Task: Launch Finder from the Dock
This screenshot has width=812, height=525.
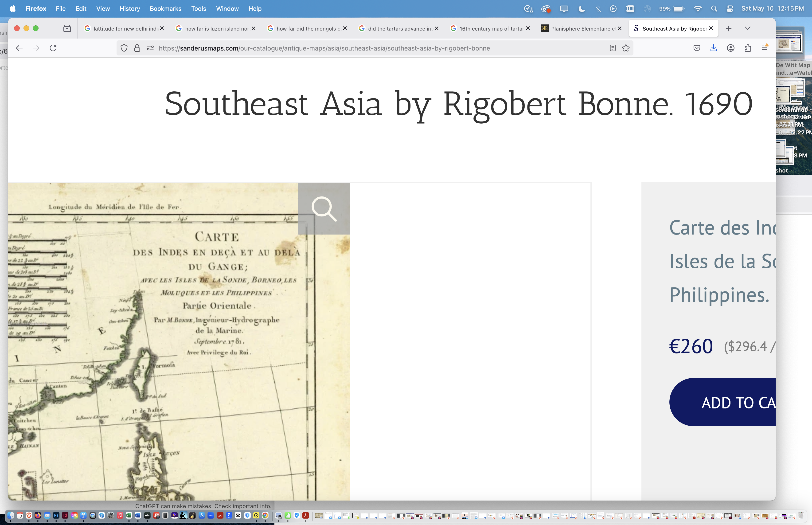Action: pyautogui.click(x=11, y=515)
